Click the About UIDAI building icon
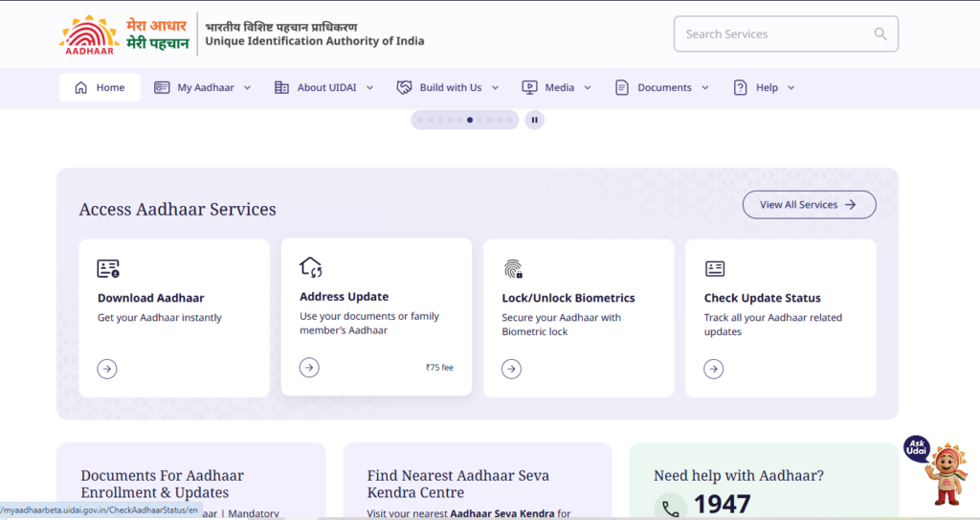The image size is (980, 520). pyautogui.click(x=282, y=87)
